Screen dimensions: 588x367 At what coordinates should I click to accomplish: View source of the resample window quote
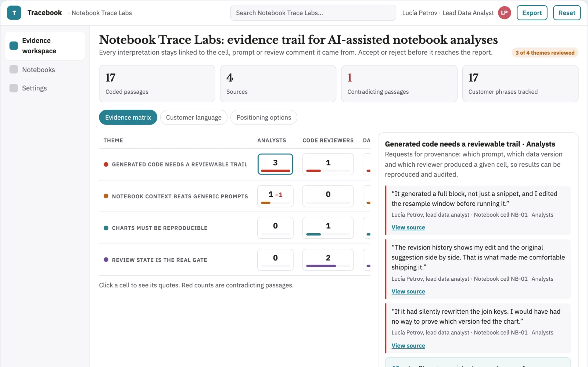pyautogui.click(x=408, y=227)
